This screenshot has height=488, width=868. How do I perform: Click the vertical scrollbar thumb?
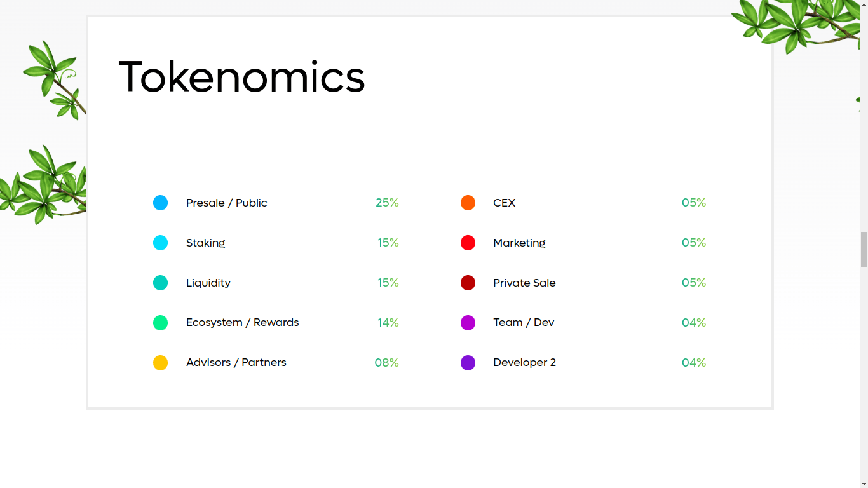tap(864, 250)
